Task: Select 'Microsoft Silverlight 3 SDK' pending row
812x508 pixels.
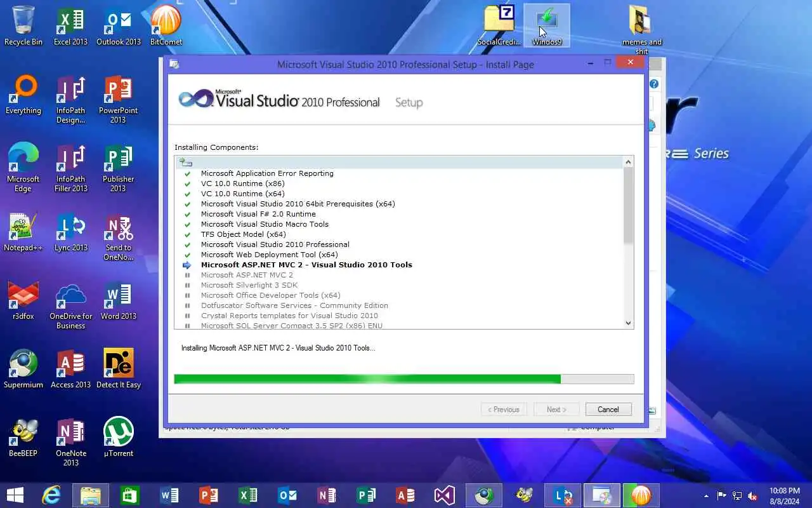Action: (x=249, y=285)
